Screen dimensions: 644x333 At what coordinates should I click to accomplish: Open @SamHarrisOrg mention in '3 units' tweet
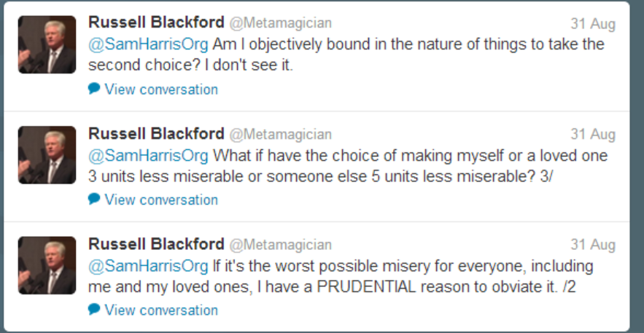(x=148, y=156)
